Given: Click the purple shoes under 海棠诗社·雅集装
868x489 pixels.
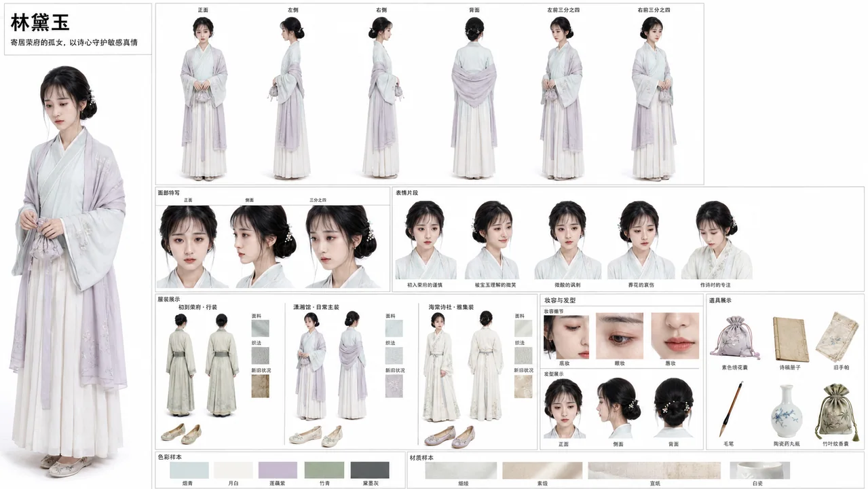Looking at the screenshot, I should pos(449,436).
